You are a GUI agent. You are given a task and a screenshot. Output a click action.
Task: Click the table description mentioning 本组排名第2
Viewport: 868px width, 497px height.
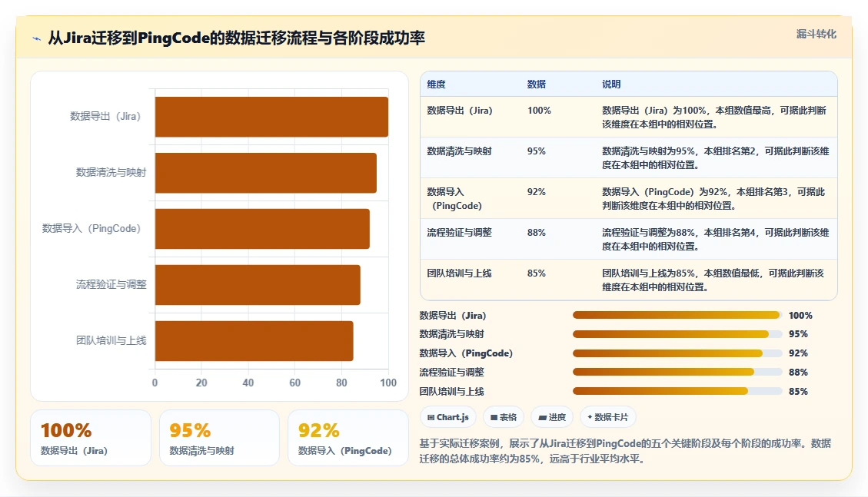click(715, 158)
